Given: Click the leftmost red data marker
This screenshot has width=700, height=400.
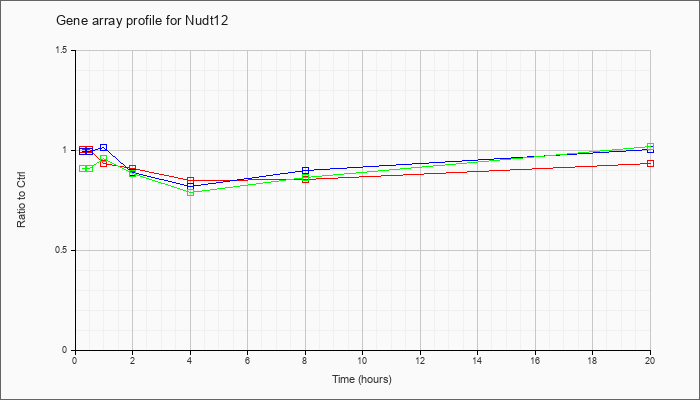Looking at the screenshot, I should 82,150.
